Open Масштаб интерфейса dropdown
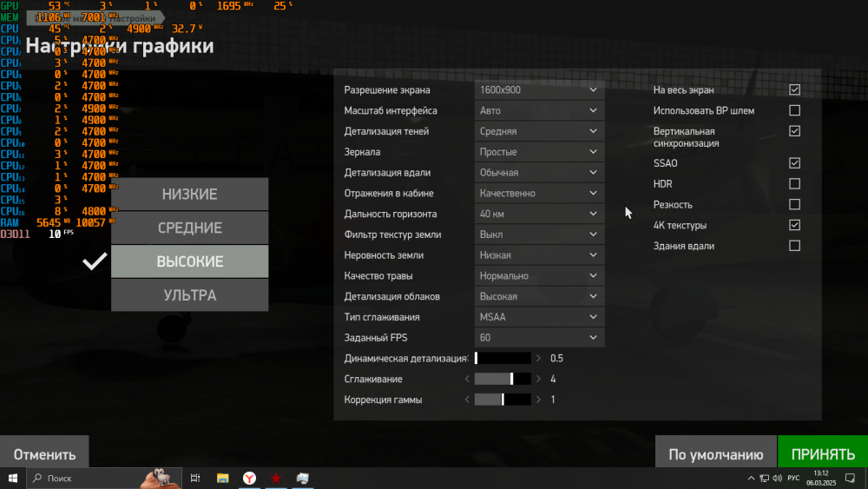 tap(539, 110)
